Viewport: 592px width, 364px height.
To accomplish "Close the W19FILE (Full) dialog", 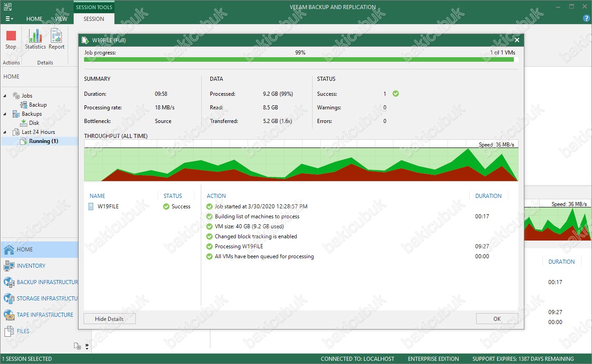I will coord(517,40).
